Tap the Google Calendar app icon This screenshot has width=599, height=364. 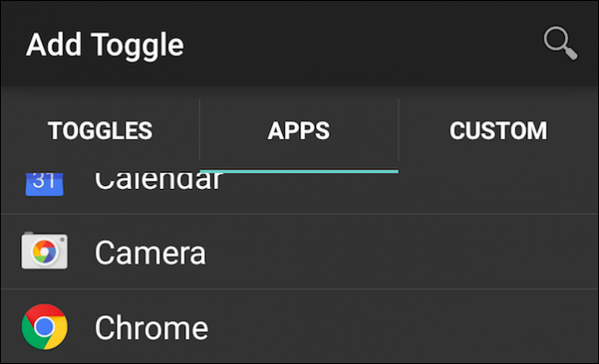pos(44,184)
